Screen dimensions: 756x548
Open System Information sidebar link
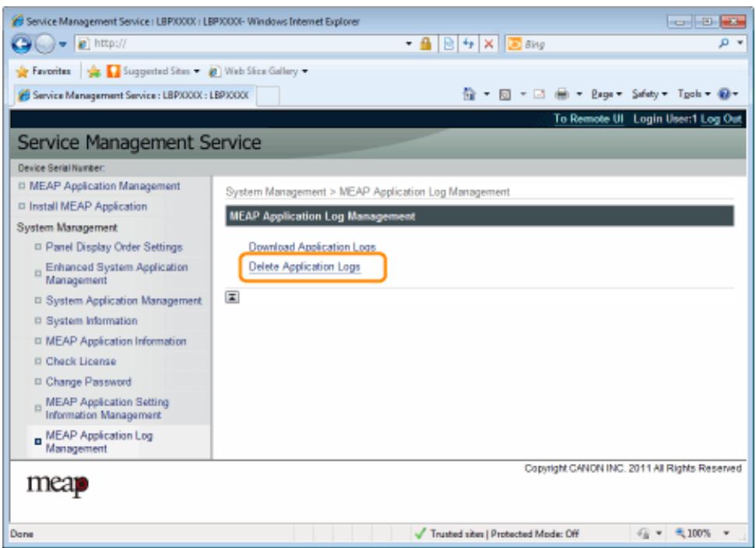[x=91, y=321]
